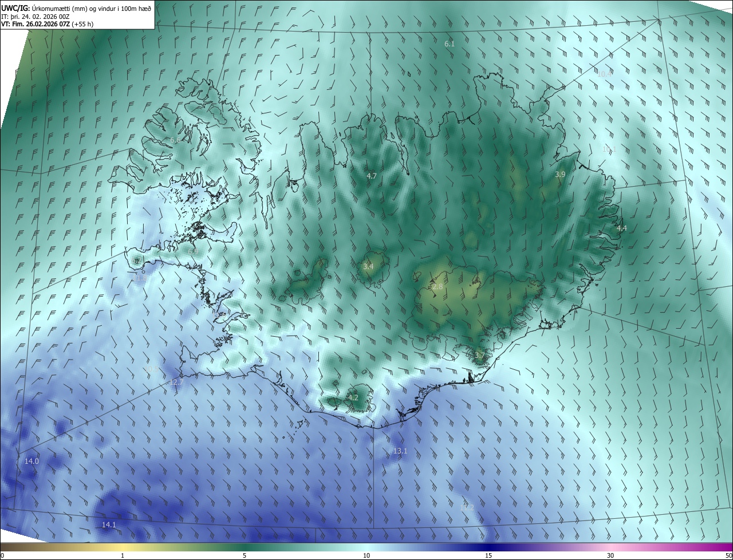Click the 10 tick label on the colorbar
Viewport: 733px width, 560px height.
(366, 555)
